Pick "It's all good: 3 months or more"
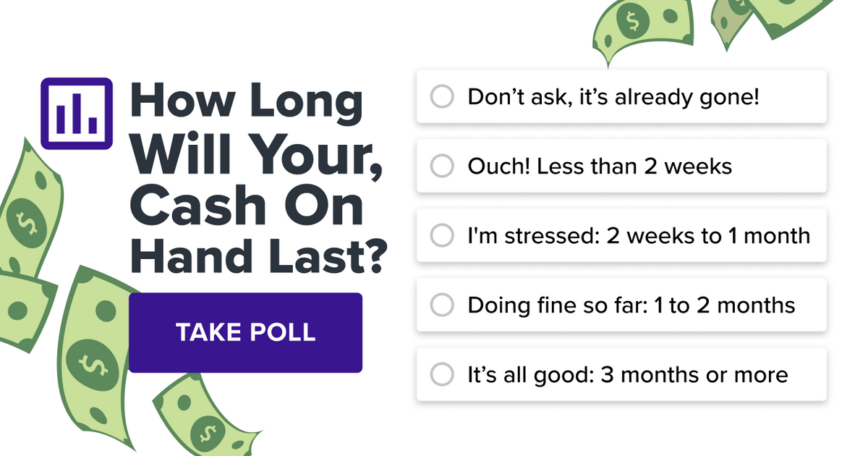This screenshot has width=868, height=456. point(621,374)
